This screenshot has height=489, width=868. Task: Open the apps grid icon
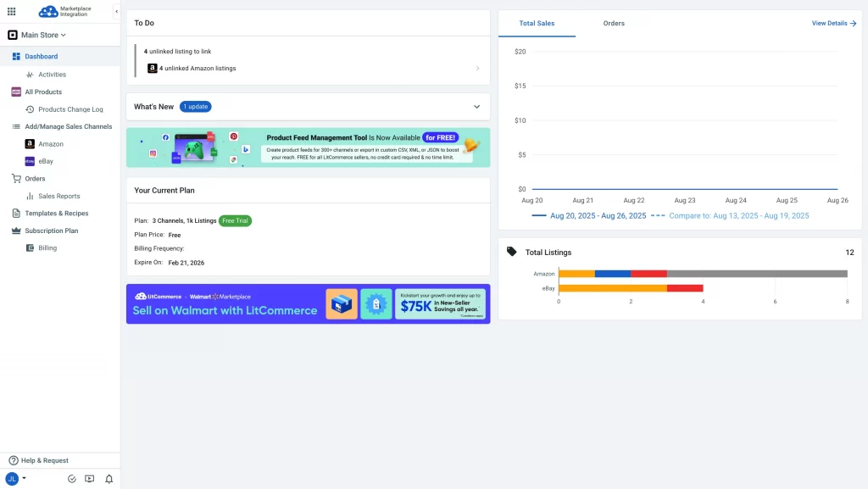tap(12, 11)
